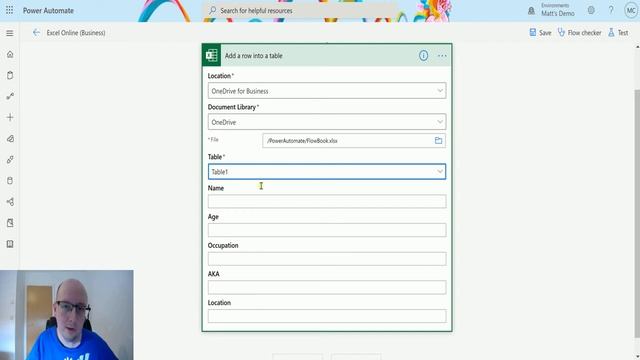Open Matt's Demo environment selector
Screen dimensions: 640x360
(x=558, y=10)
